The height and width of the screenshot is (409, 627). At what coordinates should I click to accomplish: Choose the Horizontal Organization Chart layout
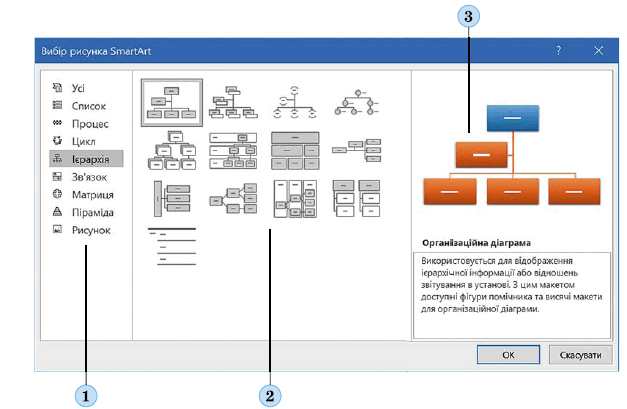click(357, 151)
